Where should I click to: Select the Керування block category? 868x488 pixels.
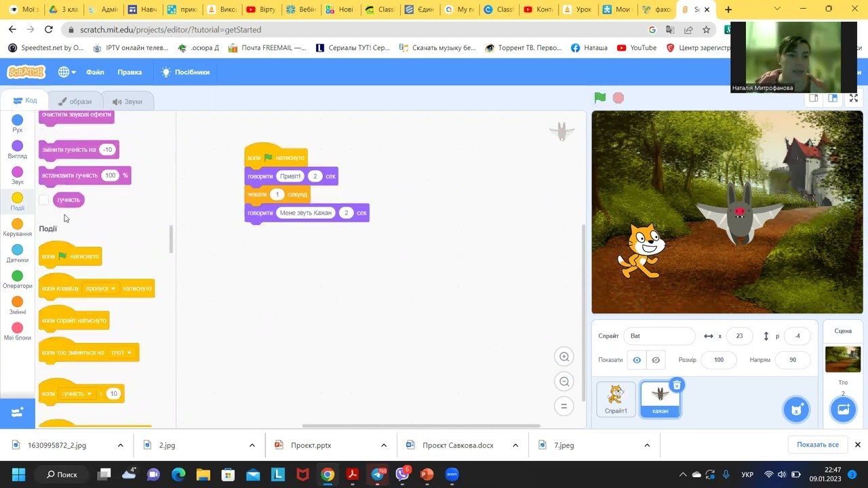coord(18,228)
